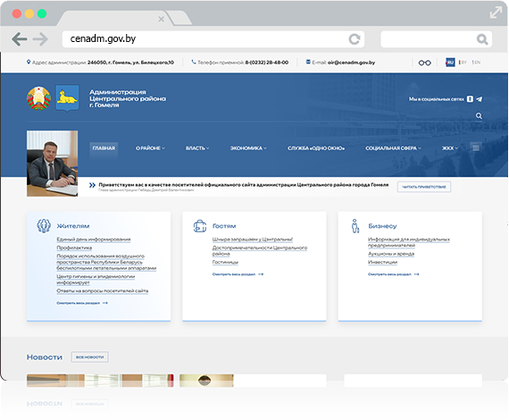Go back with the browser back arrow
Image resolution: width=509 pixels, height=420 pixels.
tap(19, 39)
